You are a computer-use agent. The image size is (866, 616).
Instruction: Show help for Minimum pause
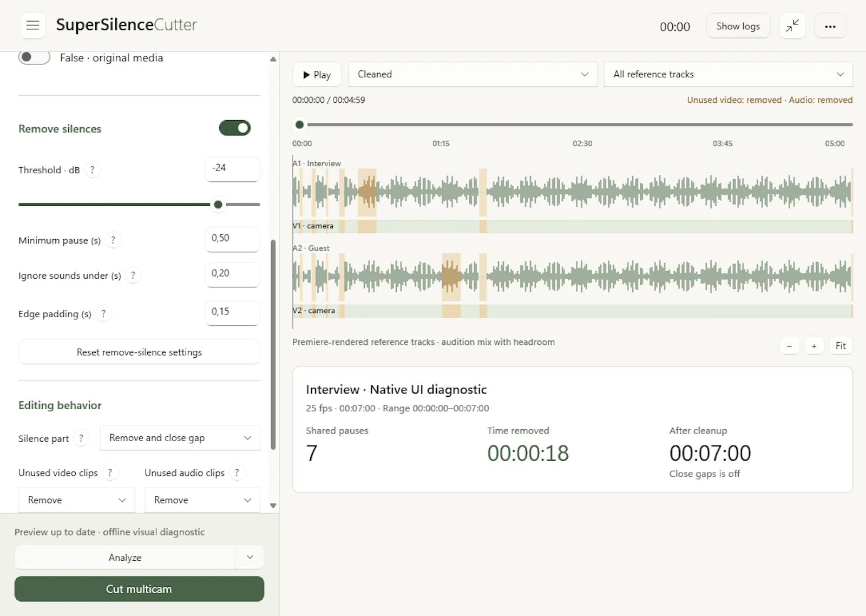click(x=113, y=240)
